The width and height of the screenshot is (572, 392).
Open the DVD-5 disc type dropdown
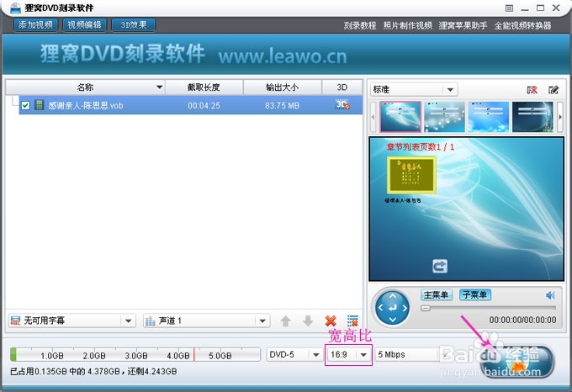(294, 354)
